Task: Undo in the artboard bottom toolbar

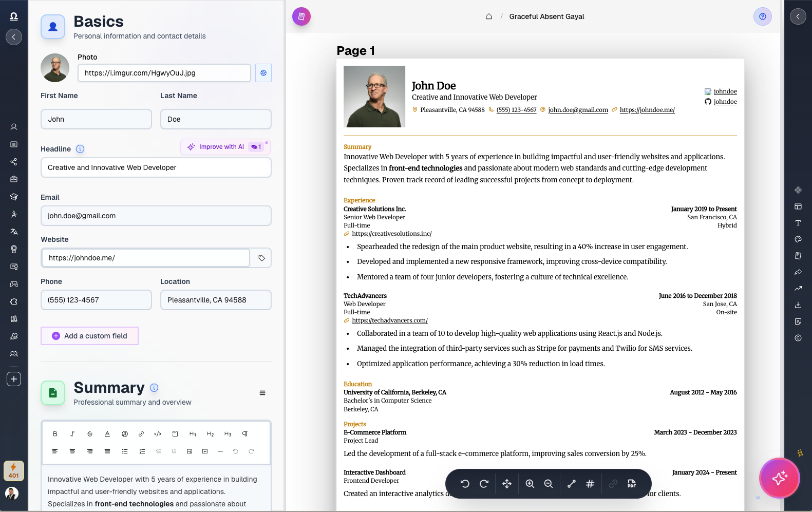Action: [x=465, y=484]
